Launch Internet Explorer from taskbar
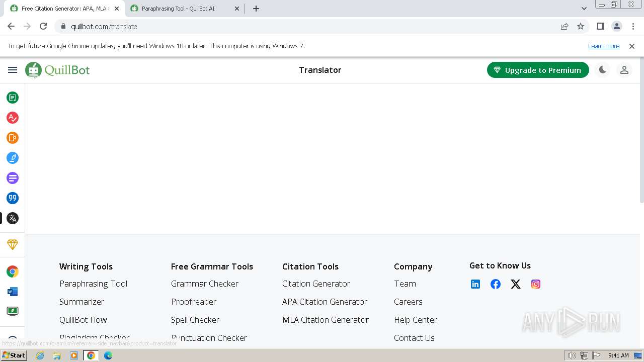 [40, 355]
